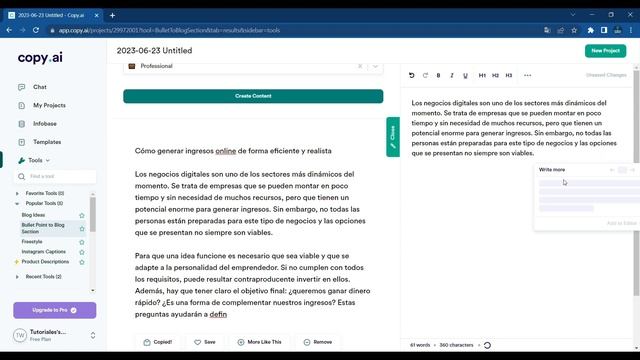Open Chrome menu three dots
The image size is (640, 360).
pos(631,30)
